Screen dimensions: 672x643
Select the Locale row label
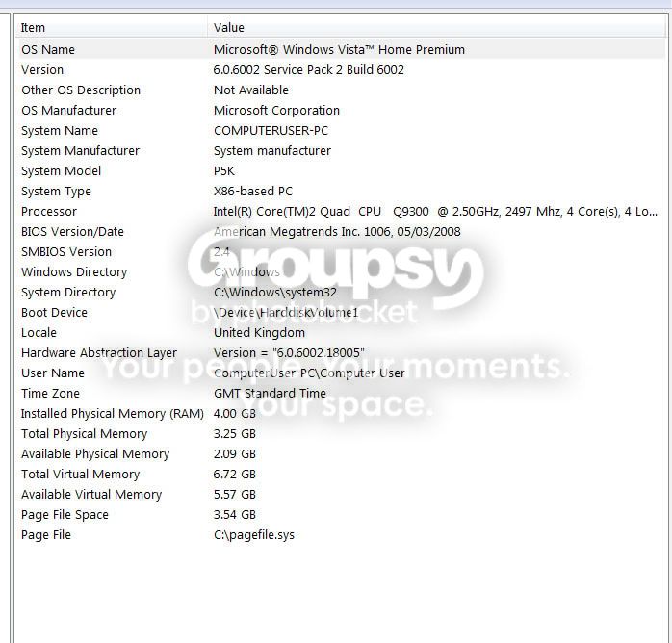(39, 332)
